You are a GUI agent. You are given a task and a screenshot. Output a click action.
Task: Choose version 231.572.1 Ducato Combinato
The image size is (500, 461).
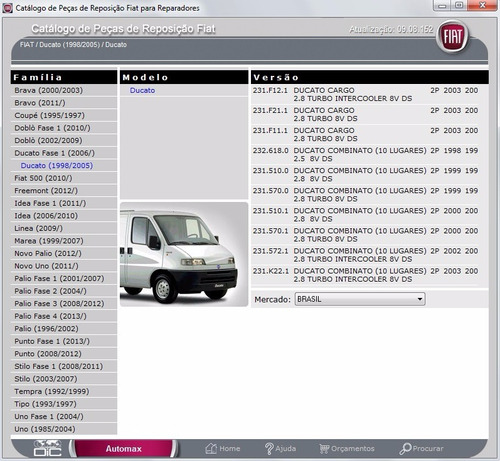[365, 255]
